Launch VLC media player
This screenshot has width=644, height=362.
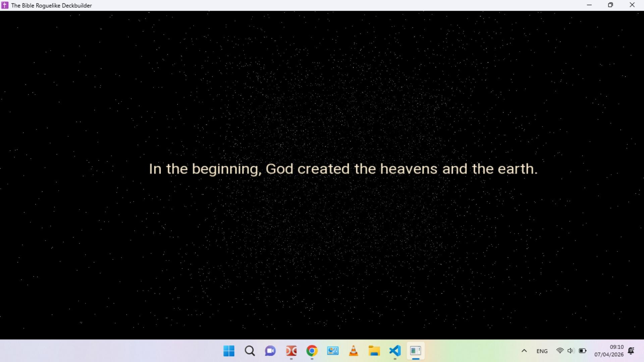(x=354, y=351)
